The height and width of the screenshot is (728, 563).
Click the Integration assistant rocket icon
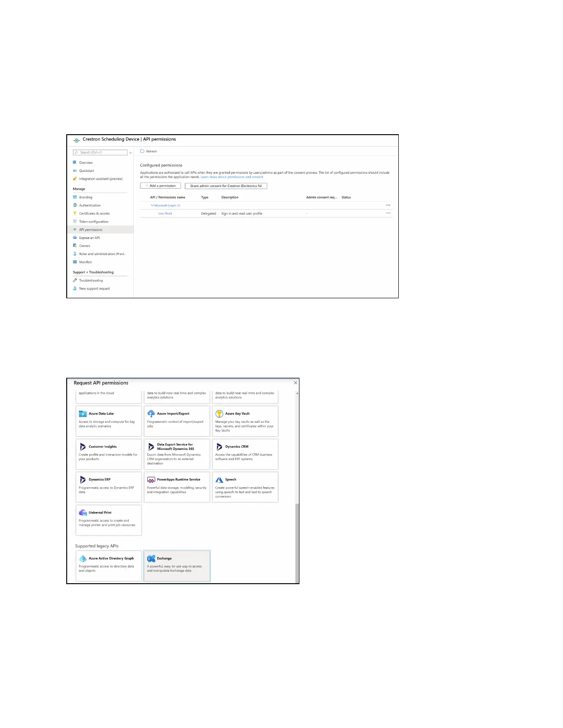point(75,179)
